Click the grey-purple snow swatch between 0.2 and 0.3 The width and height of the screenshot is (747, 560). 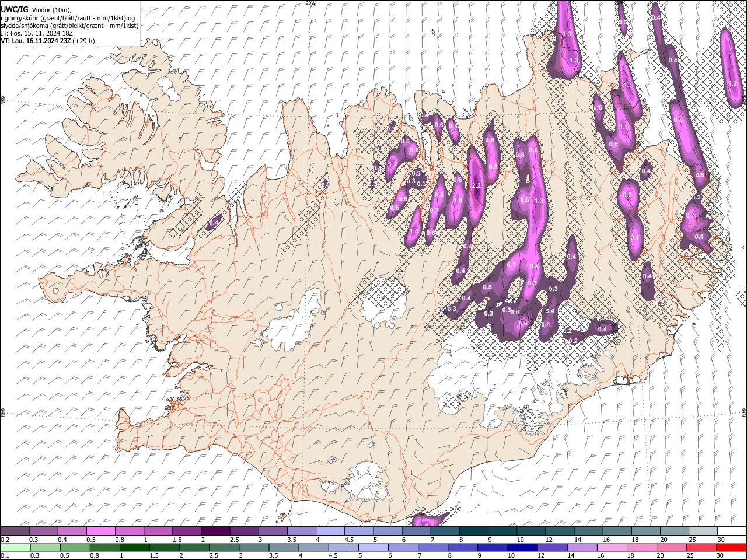tap(15, 531)
